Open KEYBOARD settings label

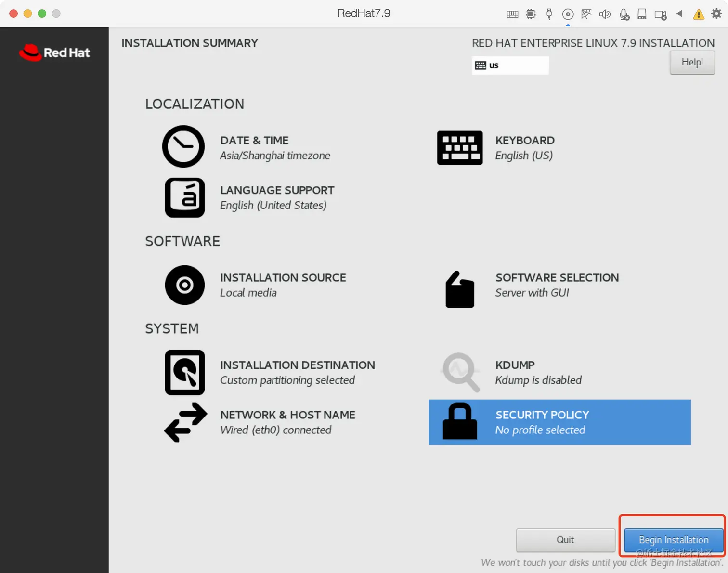tap(525, 141)
